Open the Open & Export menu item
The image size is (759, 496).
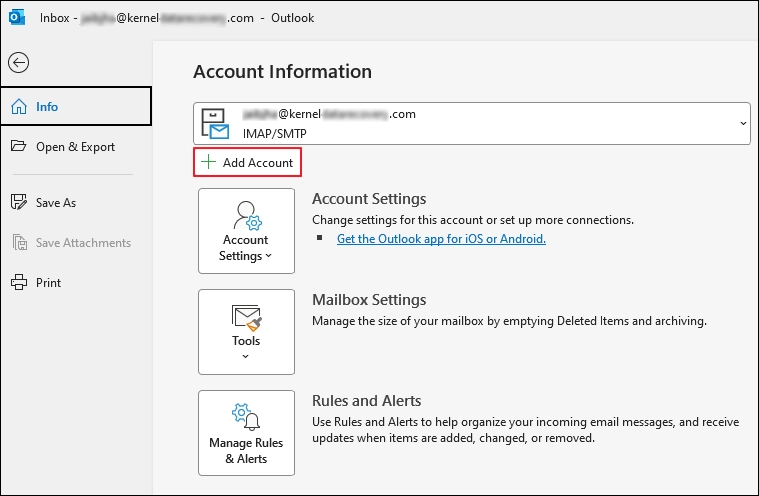click(x=76, y=147)
